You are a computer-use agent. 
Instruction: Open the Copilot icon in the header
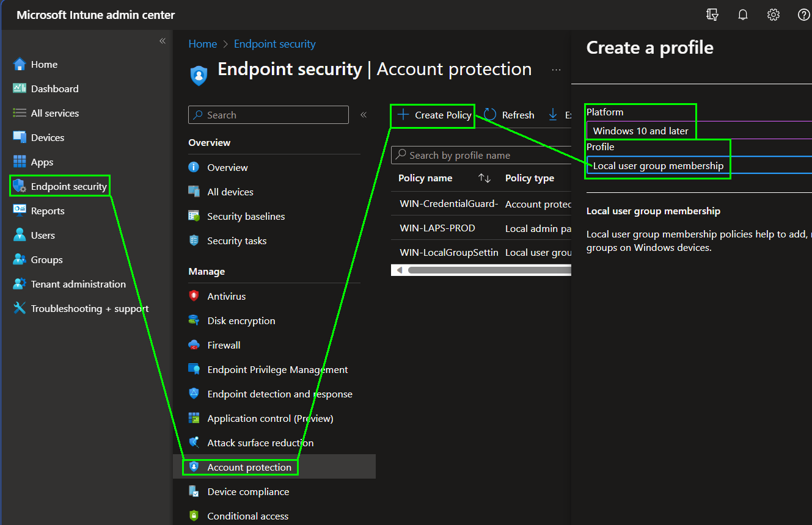point(712,15)
